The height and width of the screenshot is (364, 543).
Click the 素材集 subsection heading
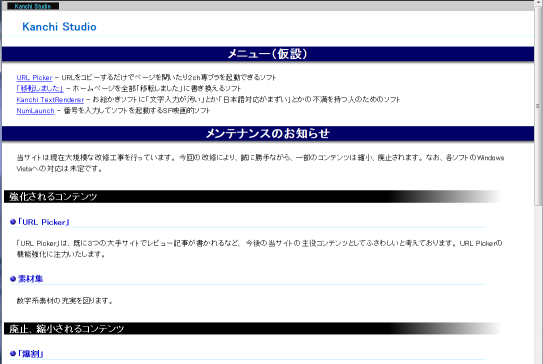(30, 279)
